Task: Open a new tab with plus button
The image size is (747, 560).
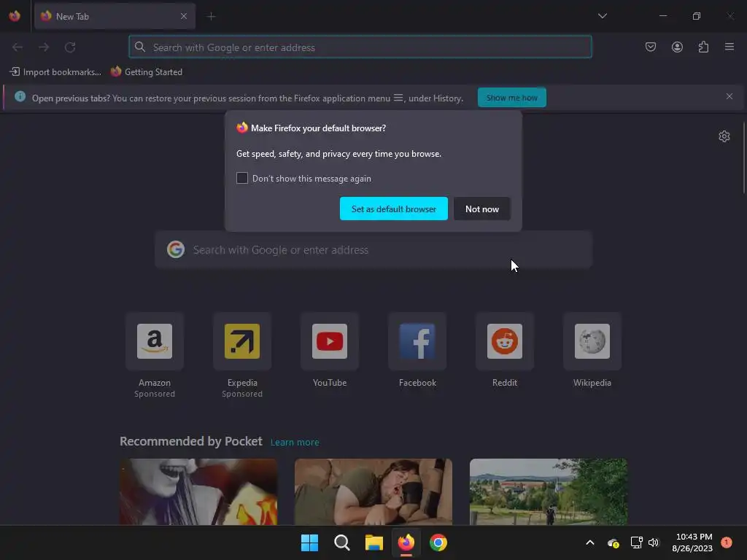Action: 211,16
